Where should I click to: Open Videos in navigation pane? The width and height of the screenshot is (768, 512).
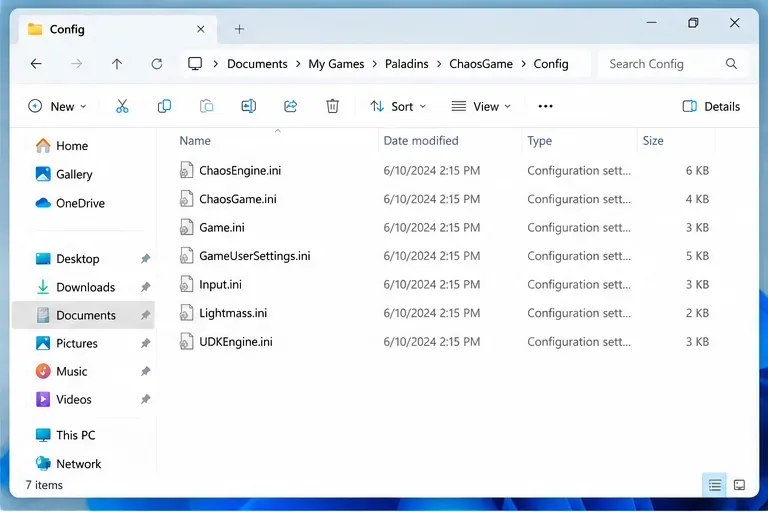[73, 399]
